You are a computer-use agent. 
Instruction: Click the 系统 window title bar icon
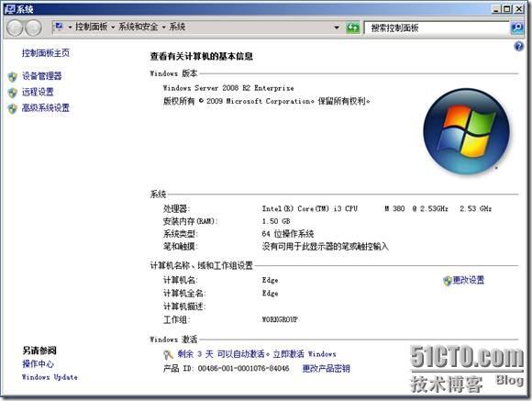pos(10,9)
